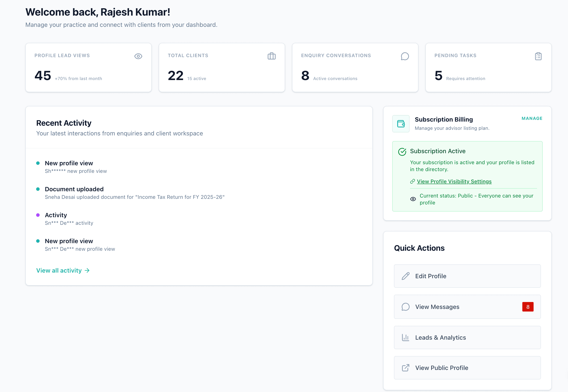The height and width of the screenshot is (392, 568).
Task: Click the wallet icon beside Subscription Billing
Action: click(401, 124)
